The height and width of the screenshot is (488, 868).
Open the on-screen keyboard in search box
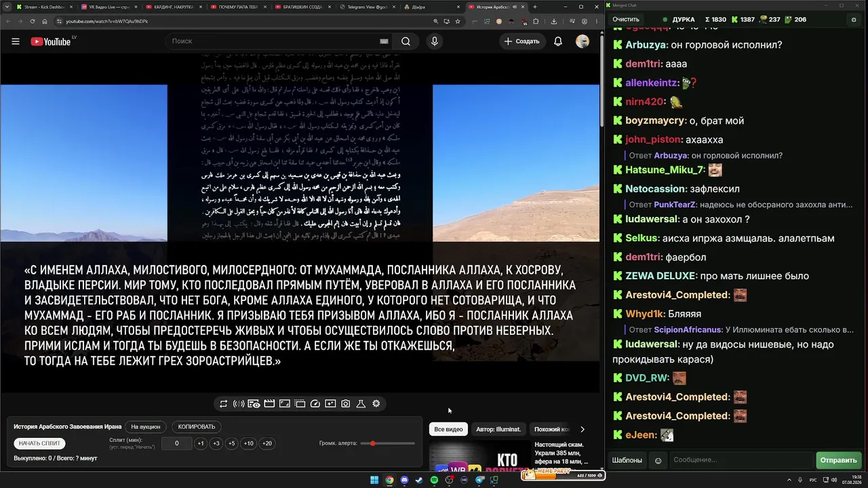(384, 41)
